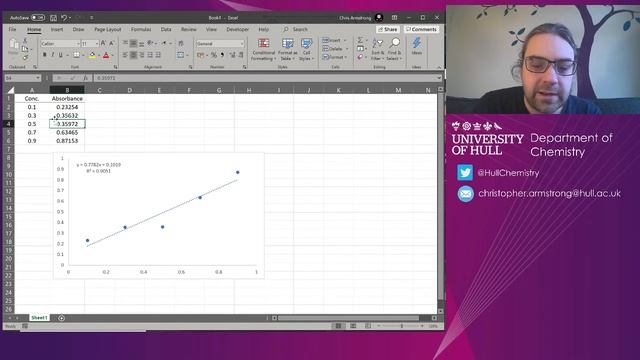Click the Save icon in title bar

pos(53,18)
